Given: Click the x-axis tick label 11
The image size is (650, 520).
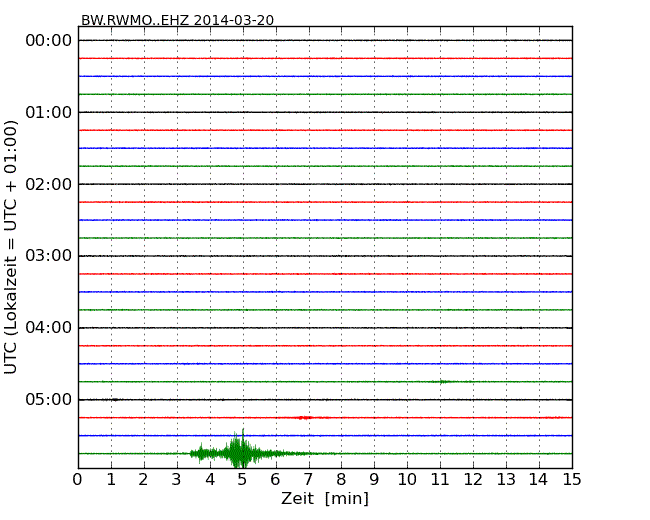Looking at the screenshot, I should [x=440, y=480].
